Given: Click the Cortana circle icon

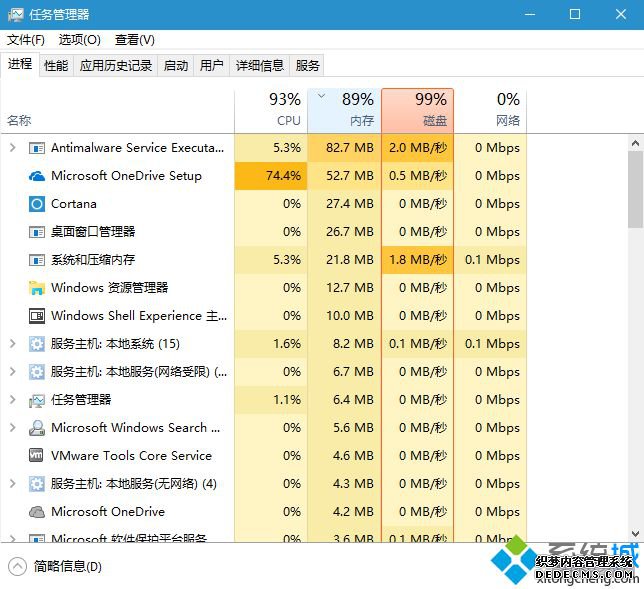Looking at the screenshot, I should pyautogui.click(x=37, y=204).
